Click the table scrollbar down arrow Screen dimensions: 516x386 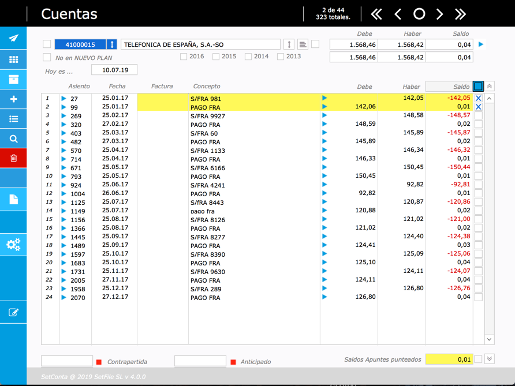point(489,339)
